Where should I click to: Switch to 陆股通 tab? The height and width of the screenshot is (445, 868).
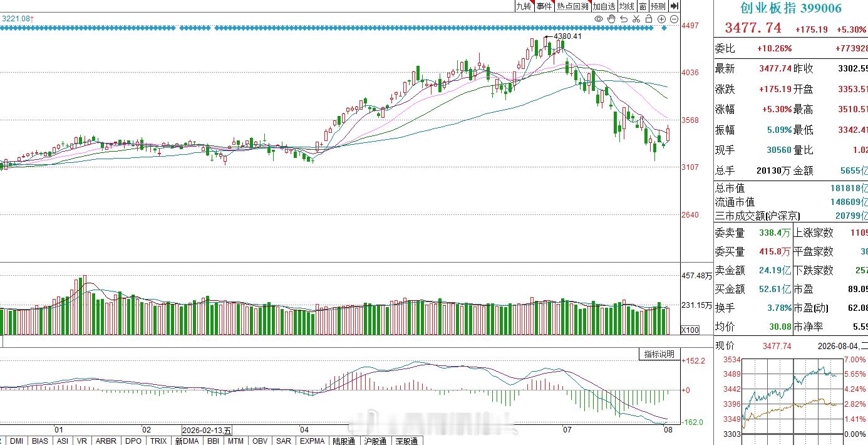(344, 441)
